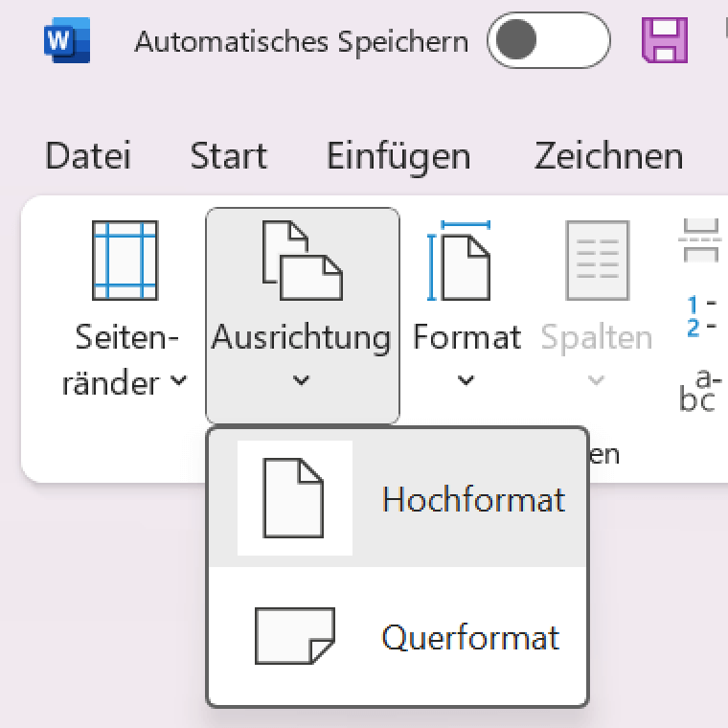The height and width of the screenshot is (728, 728).
Task: Go to the Zeichnen tab
Action: pos(608,156)
